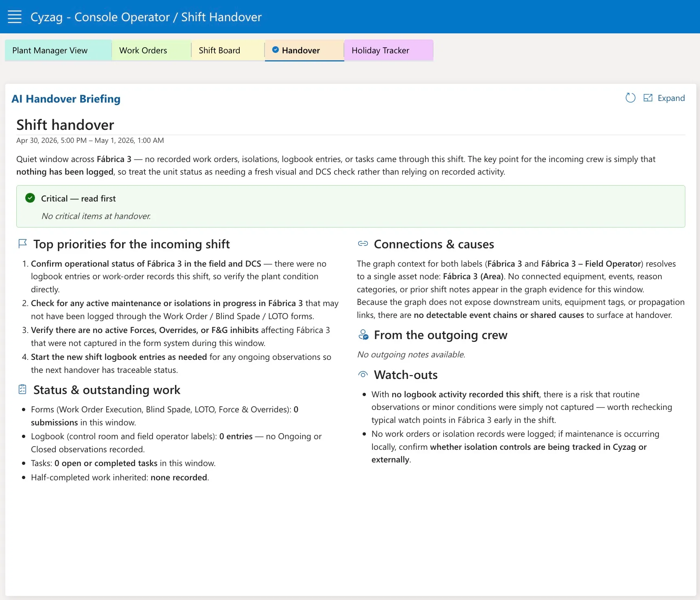Viewport: 700px width, 600px height.
Task: Click 'Logbook ... 0 entries' bullet
Action: 176,443
